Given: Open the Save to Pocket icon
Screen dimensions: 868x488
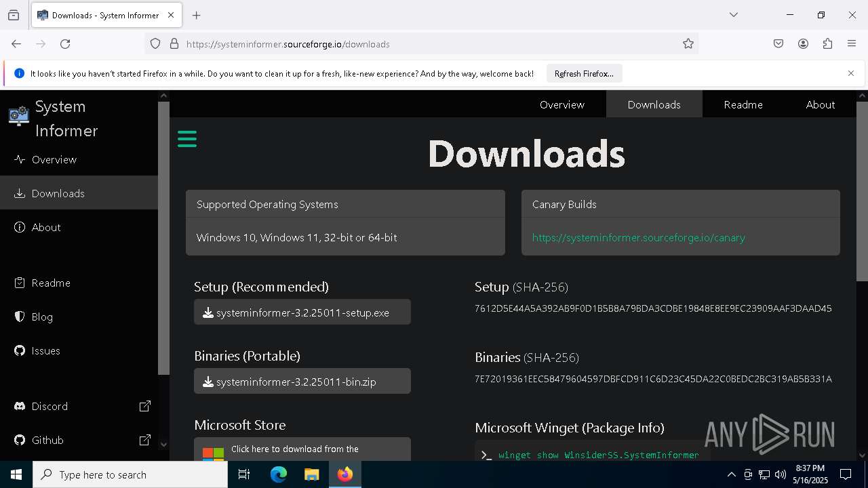Looking at the screenshot, I should click(778, 43).
